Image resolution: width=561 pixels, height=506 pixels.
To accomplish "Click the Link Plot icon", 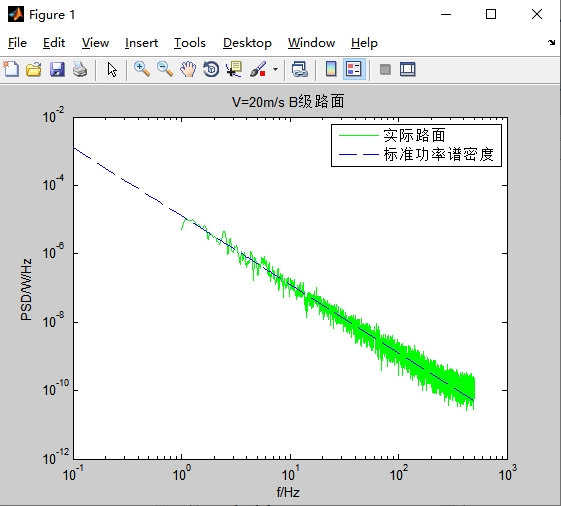I will 299,69.
